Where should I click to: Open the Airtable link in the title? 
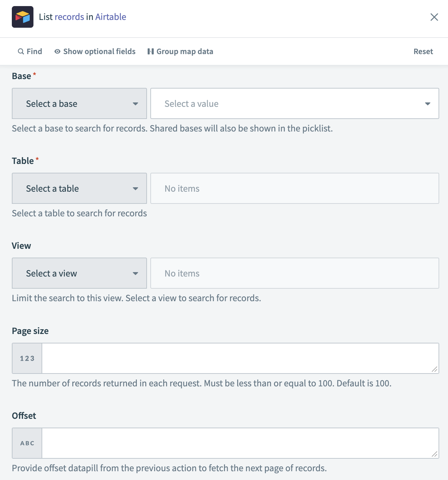(110, 17)
